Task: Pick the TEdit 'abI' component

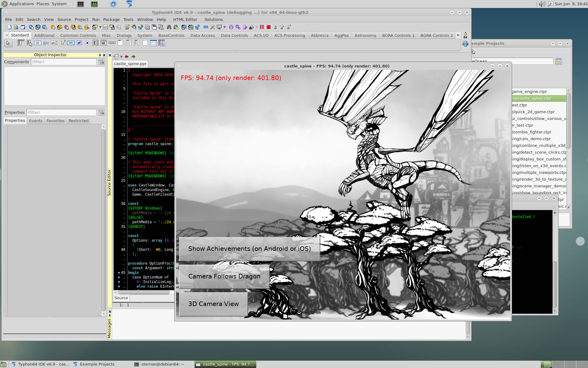Action: [54, 43]
